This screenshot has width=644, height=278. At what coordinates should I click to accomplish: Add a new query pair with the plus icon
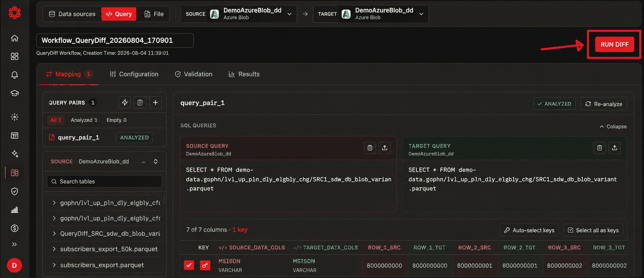pyautogui.click(x=155, y=103)
